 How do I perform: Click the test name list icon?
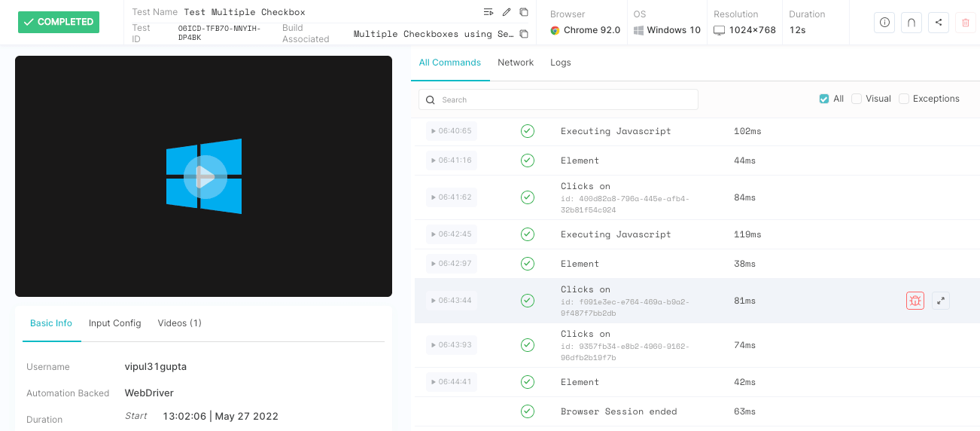[x=488, y=12]
